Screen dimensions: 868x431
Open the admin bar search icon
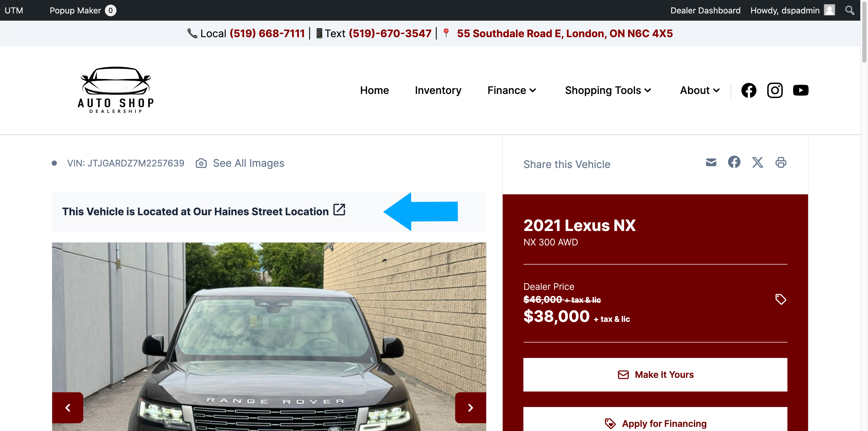pos(849,10)
